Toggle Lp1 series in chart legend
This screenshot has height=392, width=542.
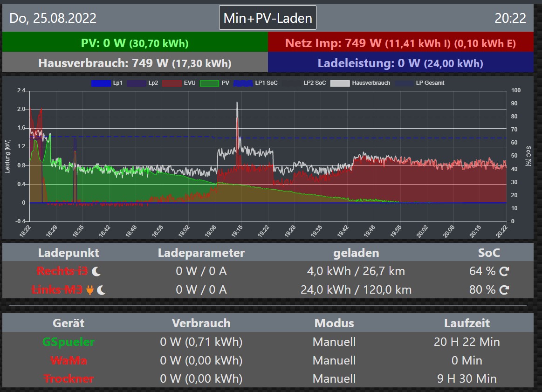tap(107, 83)
